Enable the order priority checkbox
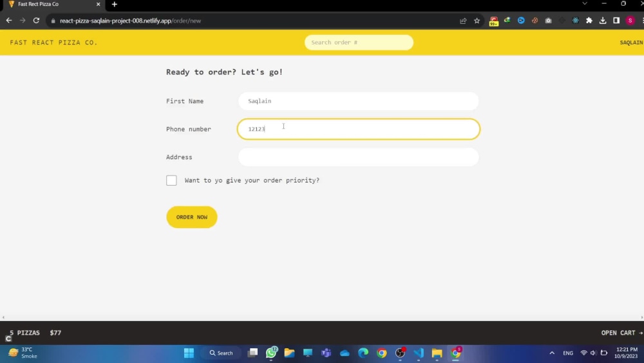Screen dimensions: 644x363 point(171,181)
